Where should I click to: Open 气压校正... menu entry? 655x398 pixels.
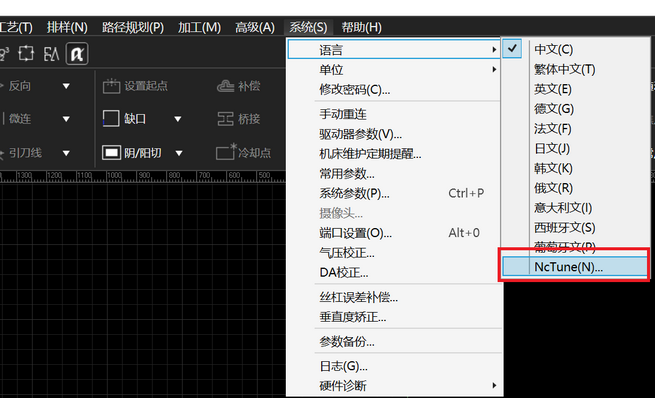tap(394, 253)
